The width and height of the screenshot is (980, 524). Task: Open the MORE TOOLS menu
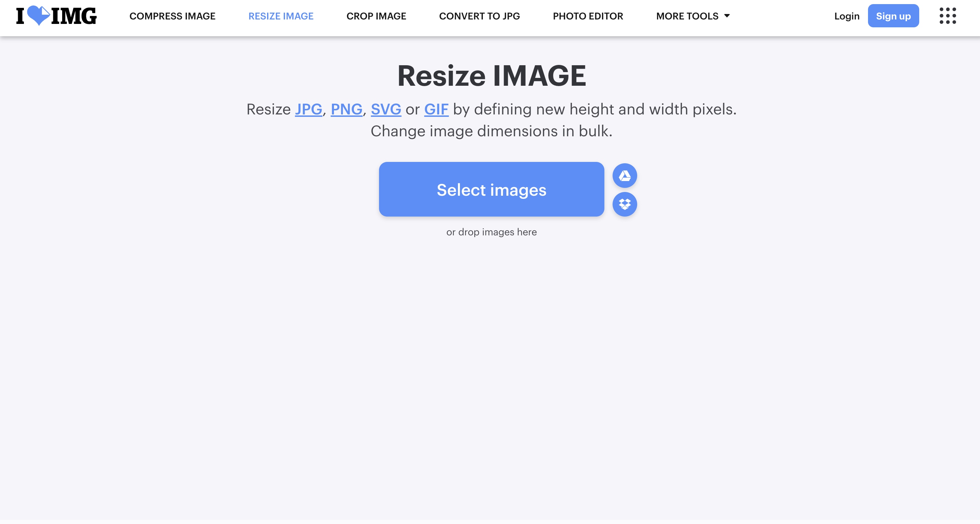pos(693,16)
